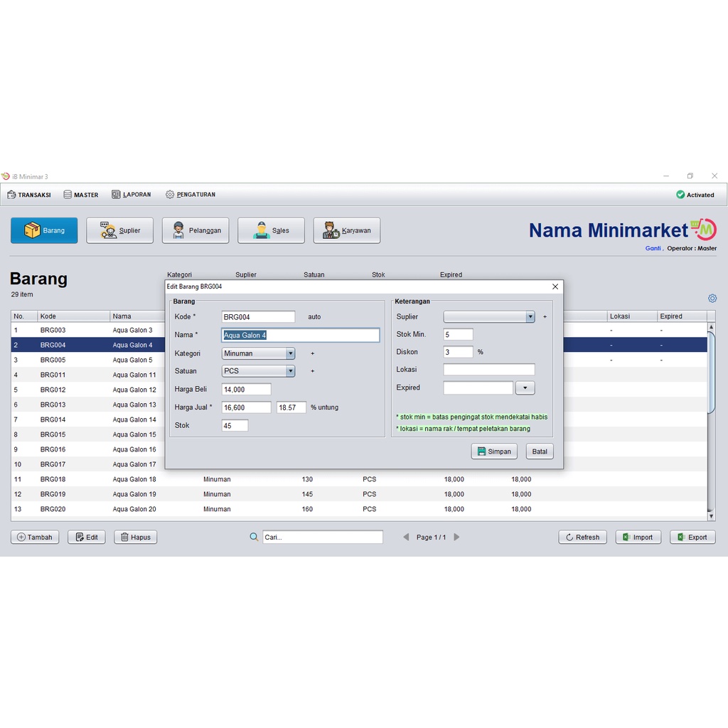Open the TRANSAKSI menu

(x=29, y=195)
